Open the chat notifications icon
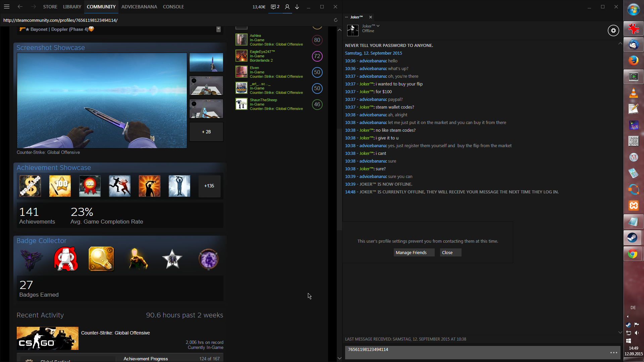 point(275,7)
